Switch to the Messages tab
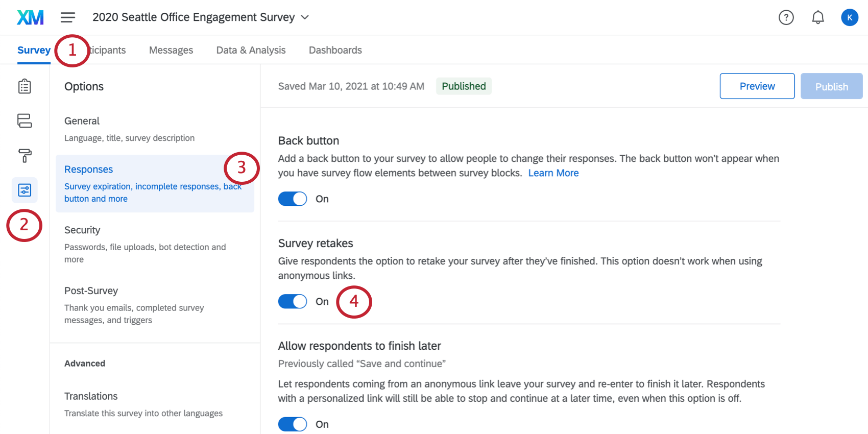The width and height of the screenshot is (868, 434). pyautogui.click(x=171, y=50)
